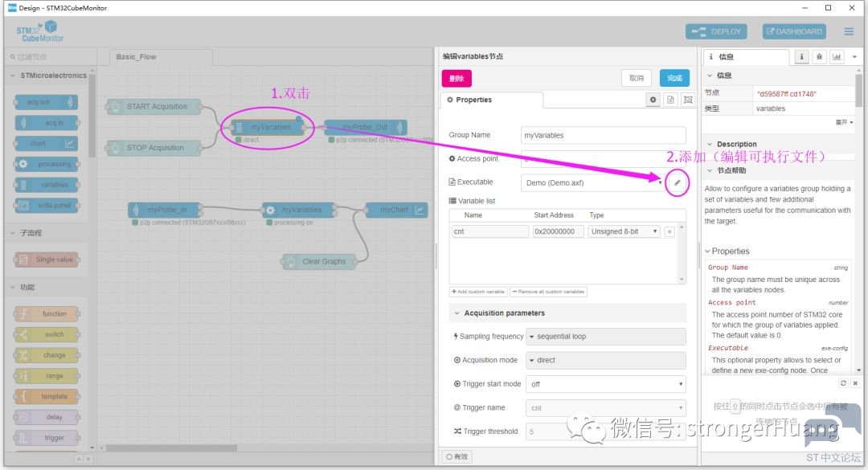This screenshot has width=868, height=470.
Task: Select the template palette node
Action: point(47,396)
